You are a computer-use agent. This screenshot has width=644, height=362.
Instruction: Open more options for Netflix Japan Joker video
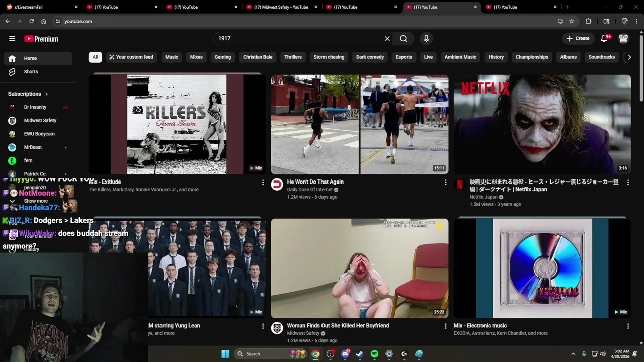coord(628,182)
